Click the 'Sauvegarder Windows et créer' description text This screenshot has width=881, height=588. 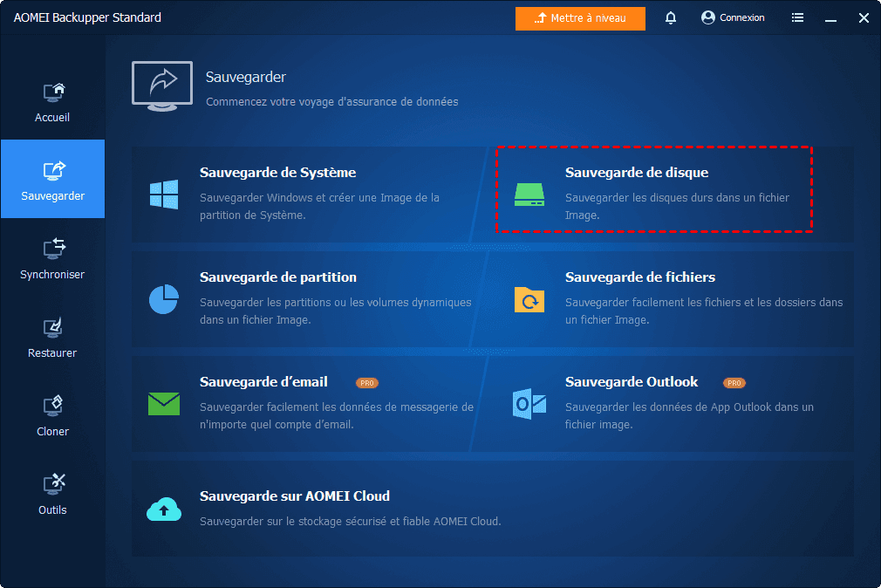pos(320,206)
